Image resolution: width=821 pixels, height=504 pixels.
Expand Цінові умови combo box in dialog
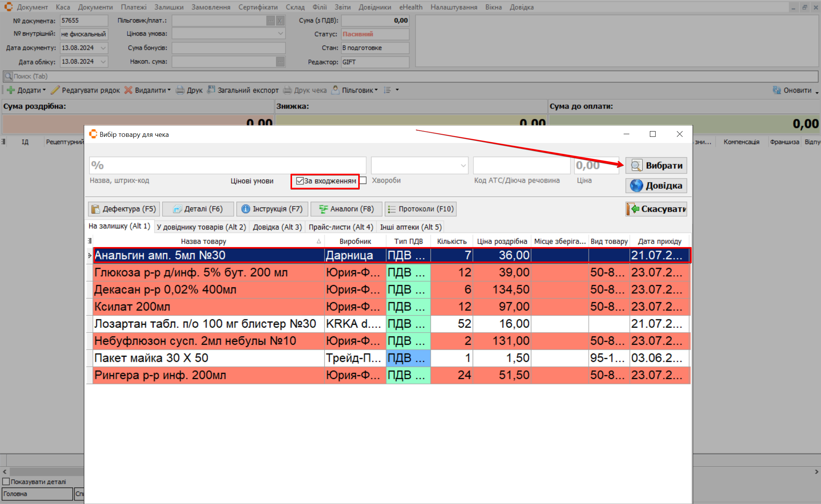463,166
